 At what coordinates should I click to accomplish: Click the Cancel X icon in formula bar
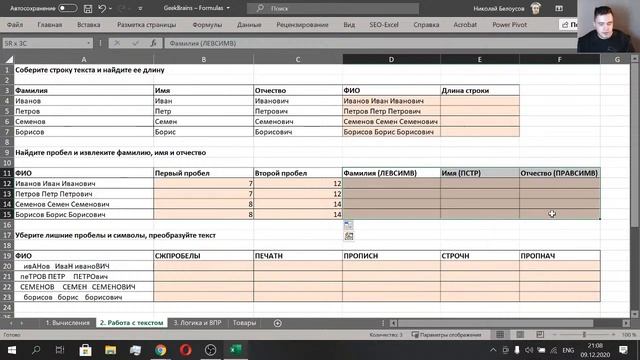[x=117, y=43]
